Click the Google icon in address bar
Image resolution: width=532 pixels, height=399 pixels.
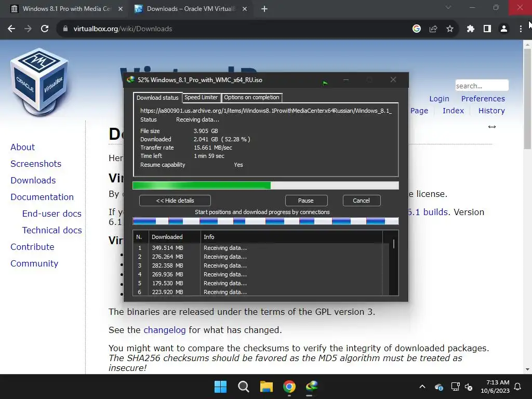point(417,29)
